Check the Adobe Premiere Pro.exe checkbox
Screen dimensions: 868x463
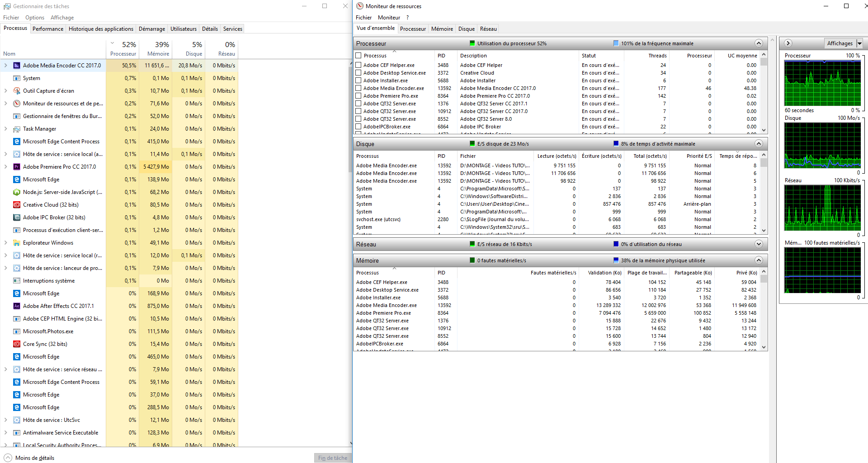pyautogui.click(x=359, y=96)
